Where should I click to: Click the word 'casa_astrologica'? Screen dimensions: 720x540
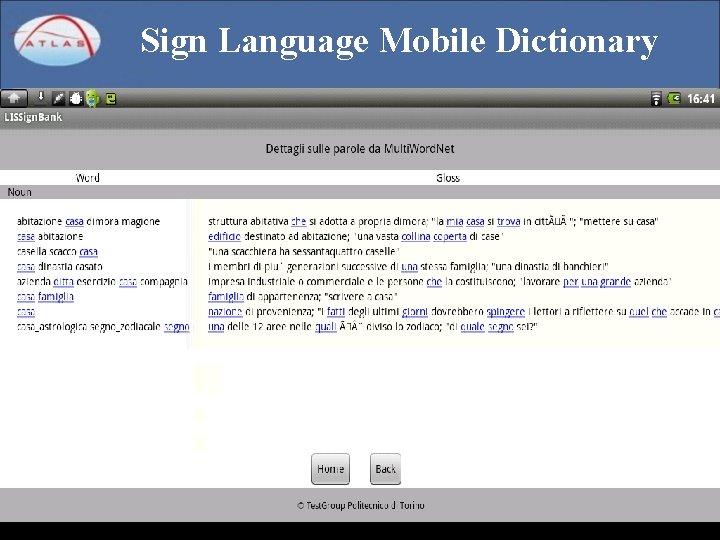coord(51,327)
